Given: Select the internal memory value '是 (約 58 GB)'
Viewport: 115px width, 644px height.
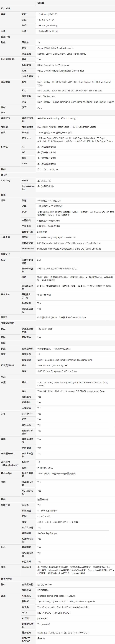Looking at the screenshot, I should point(45,585).
